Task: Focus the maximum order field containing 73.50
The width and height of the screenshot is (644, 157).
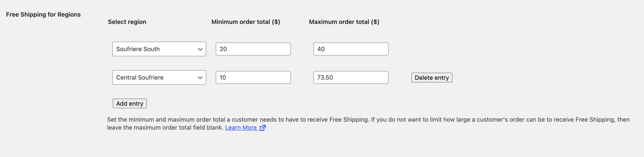Action: [351, 78]
